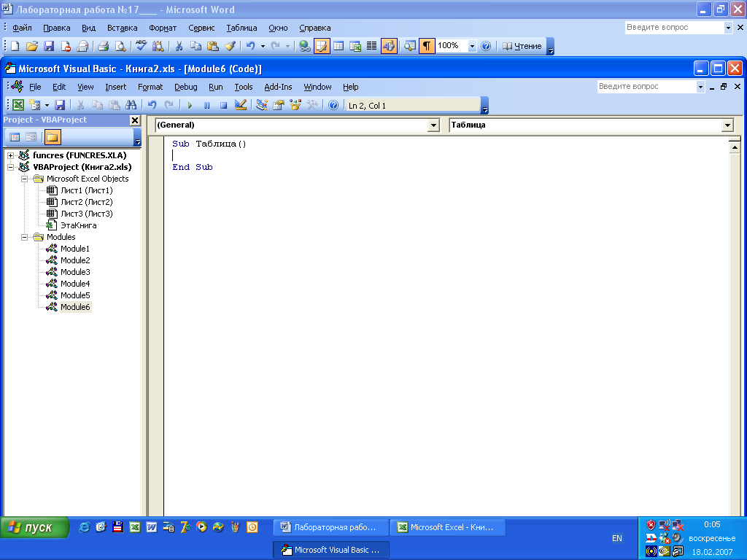Run the Sub using the play icon
This screenshot has height=560, width=747.
[190, 105]
